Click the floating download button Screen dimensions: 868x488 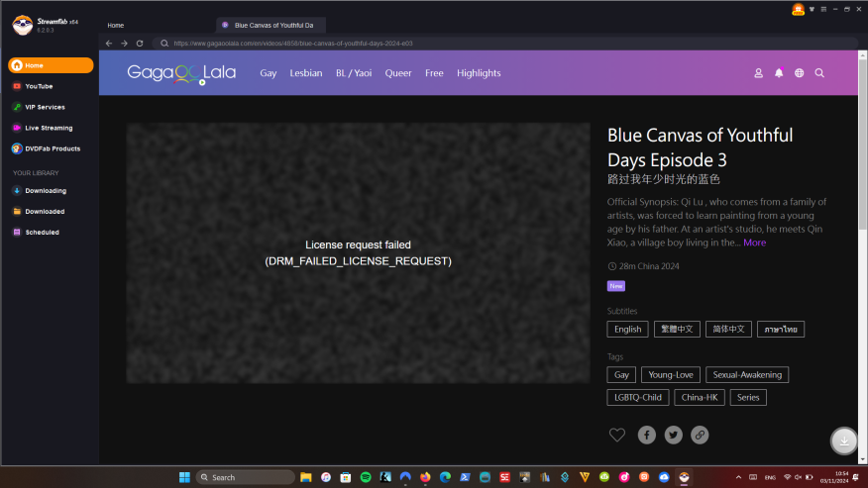pyautogui.click(x=844, y=441)
